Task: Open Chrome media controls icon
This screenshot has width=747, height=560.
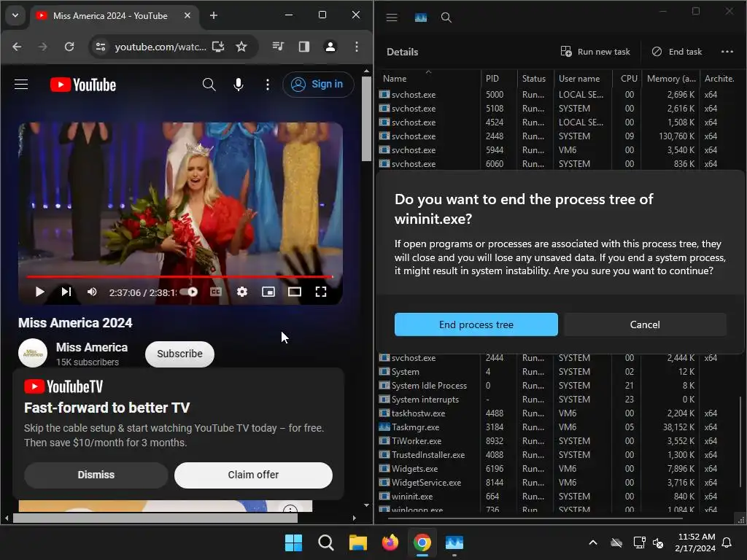Action: click(278, 47)
